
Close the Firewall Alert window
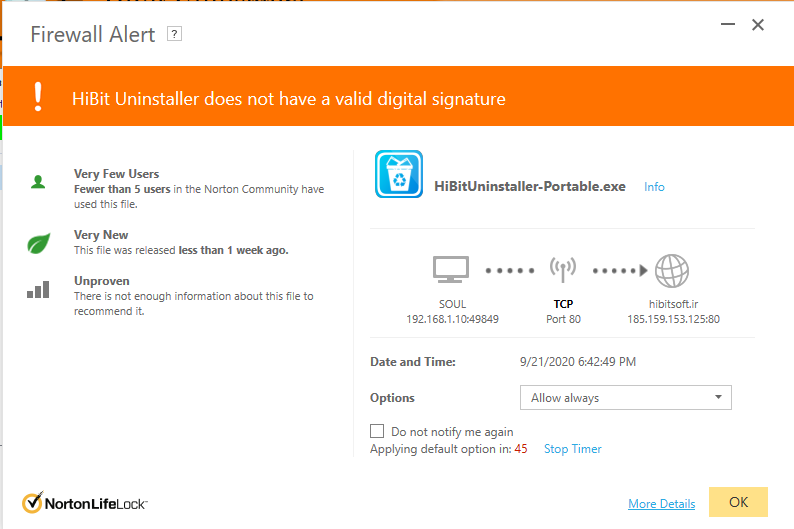(758, 25)
